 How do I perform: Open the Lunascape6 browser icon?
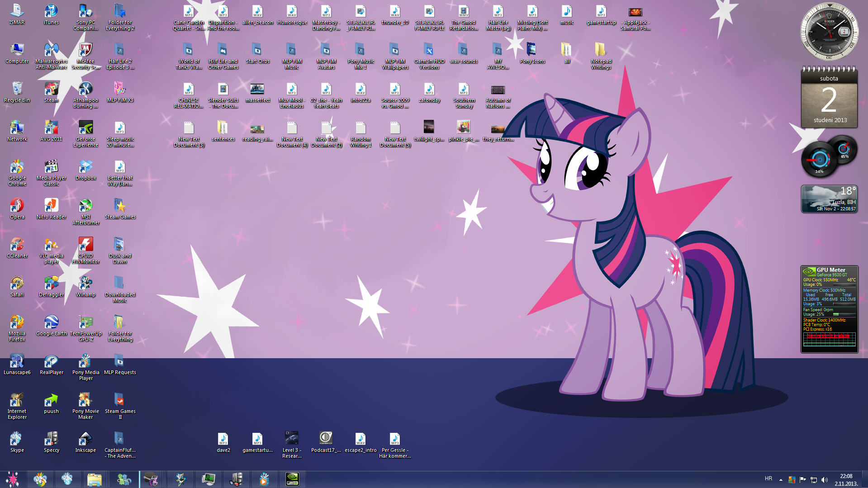(x=17, y=365)
